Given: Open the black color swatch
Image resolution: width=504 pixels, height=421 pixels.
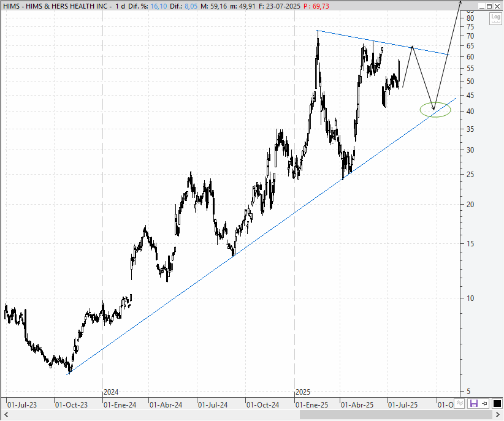Looking at the screenshot, I should tap(497, 403).
